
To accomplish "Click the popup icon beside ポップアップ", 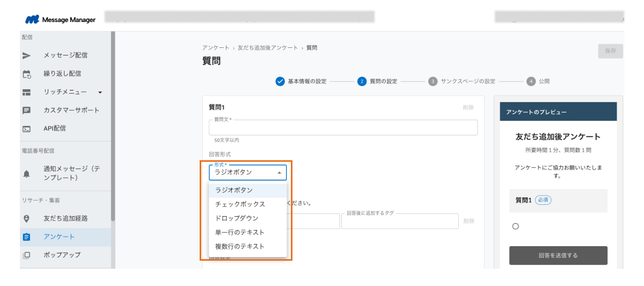I will coord(26,255).
